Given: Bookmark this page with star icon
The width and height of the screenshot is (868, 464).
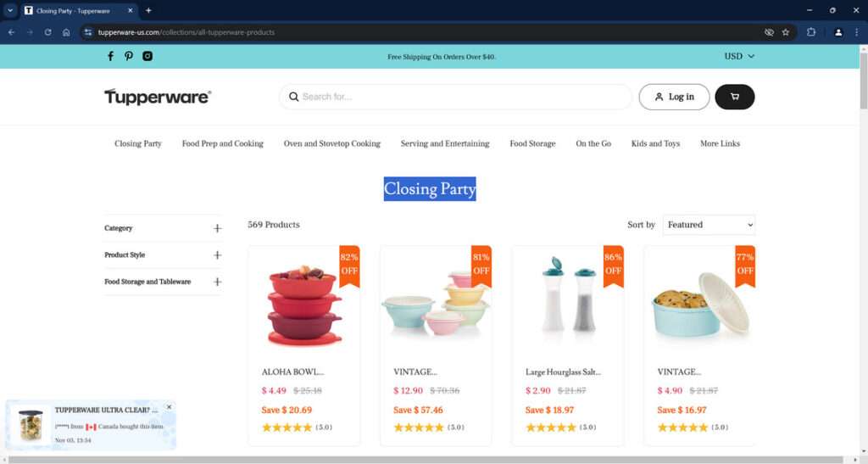Looking at the screenshot, I should (786, 32).
